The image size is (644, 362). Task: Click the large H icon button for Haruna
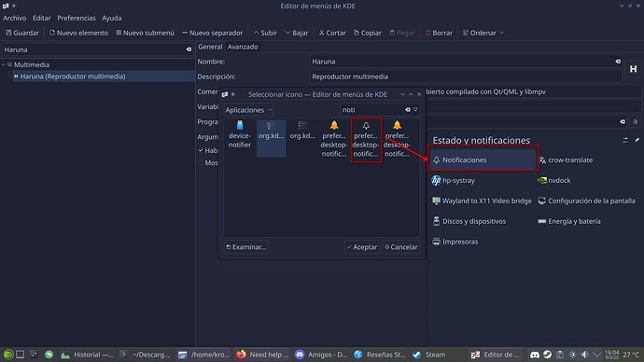633,69
